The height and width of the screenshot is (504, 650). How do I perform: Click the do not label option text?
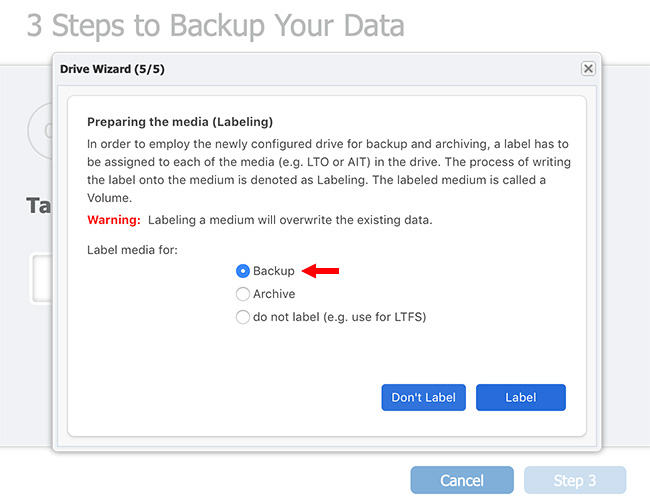340,317
